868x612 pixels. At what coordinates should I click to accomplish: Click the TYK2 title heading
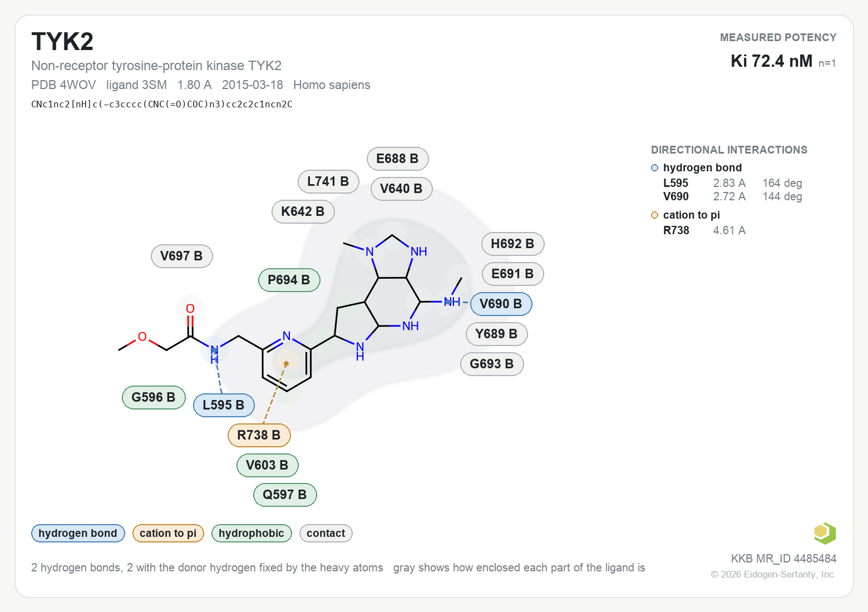point(62,42)
